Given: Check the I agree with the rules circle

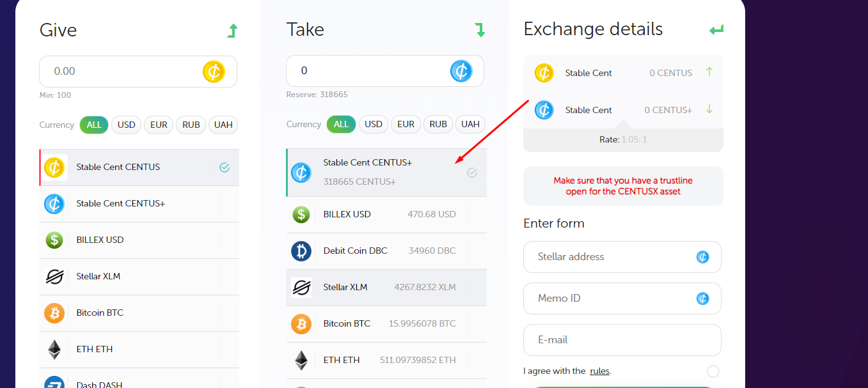Looking at the screenshot, I should [x=713, y=371].
